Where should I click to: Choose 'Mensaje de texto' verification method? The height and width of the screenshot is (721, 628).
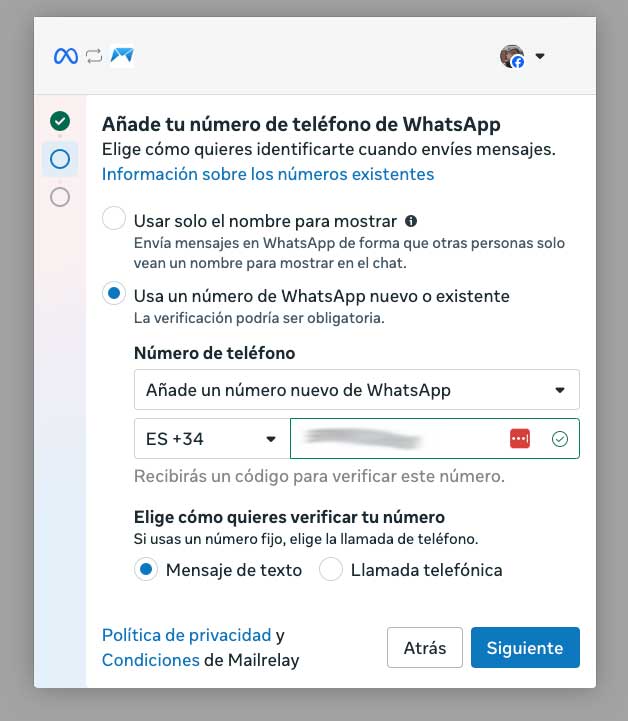pos(146,569)
